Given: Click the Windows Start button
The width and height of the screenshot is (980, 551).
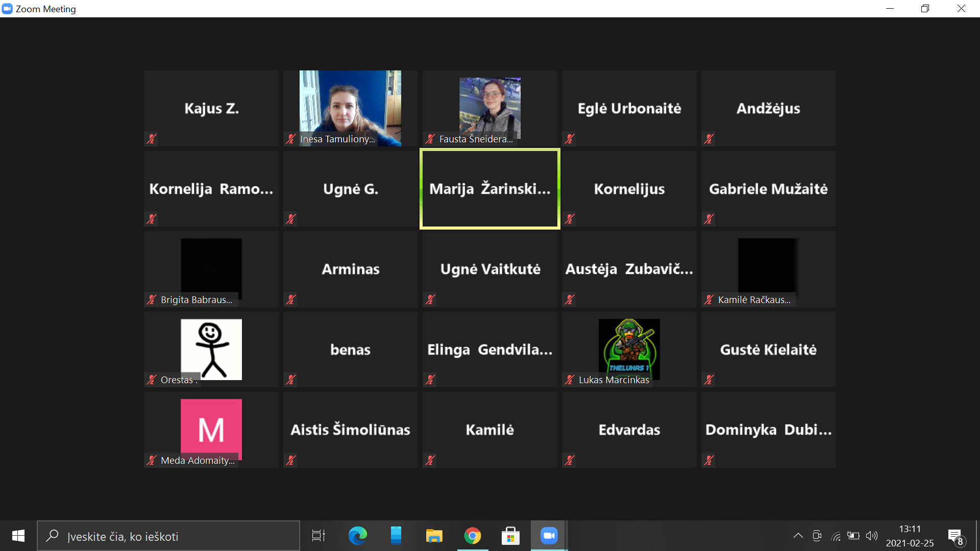Looking at the screenshot, I should (18, 536).
